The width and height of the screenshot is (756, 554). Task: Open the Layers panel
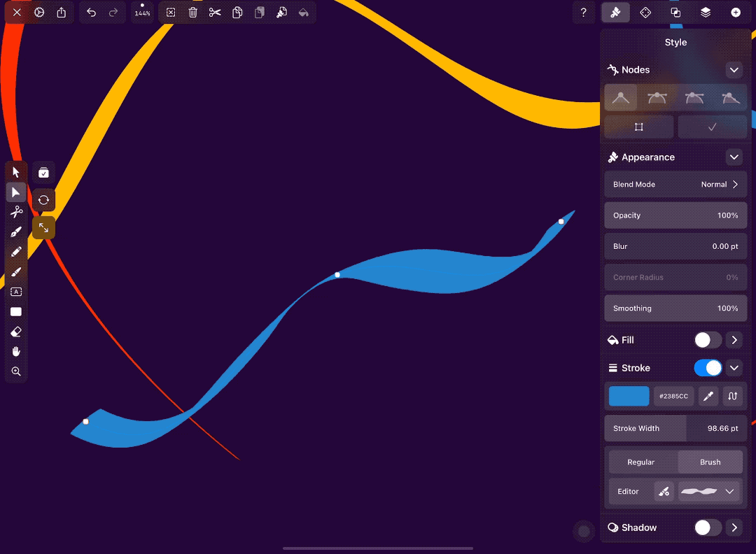705,12
